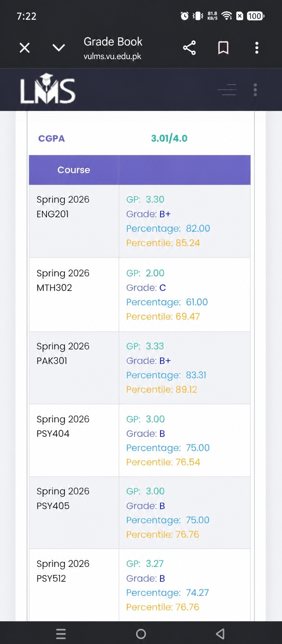The height and width of the screenshot is (644, 282).
Task: Select the Course column header
Action: point(74,170)
